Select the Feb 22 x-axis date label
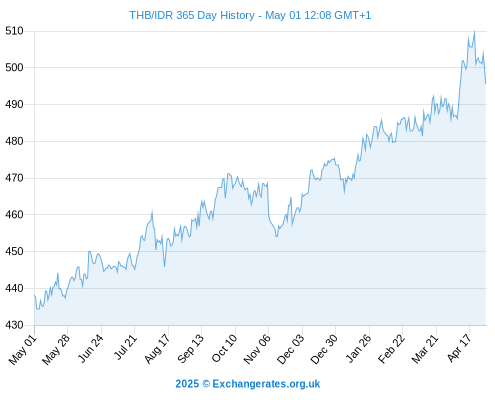495x400 pixels. click(x=391, y=348)
